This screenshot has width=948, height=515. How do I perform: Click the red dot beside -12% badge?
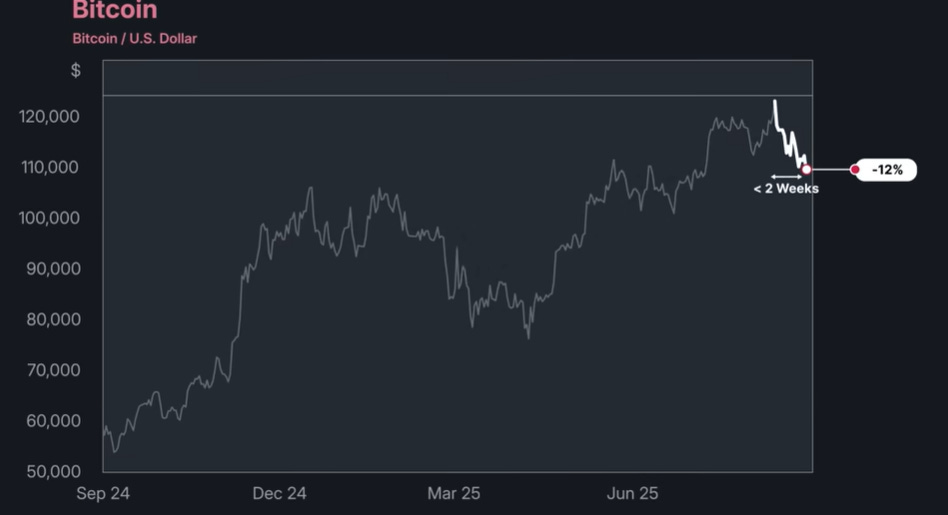855,170
